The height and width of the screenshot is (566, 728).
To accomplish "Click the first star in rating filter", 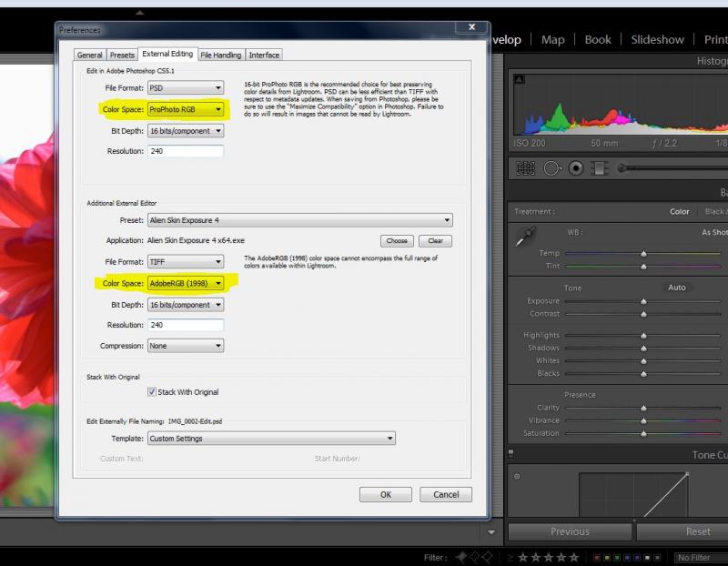I will pyautogui.click(x=522, y=557).
